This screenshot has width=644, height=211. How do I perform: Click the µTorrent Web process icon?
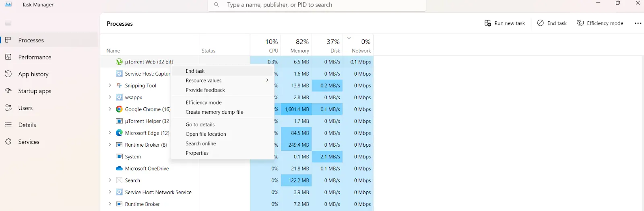(x=119, y=62)
